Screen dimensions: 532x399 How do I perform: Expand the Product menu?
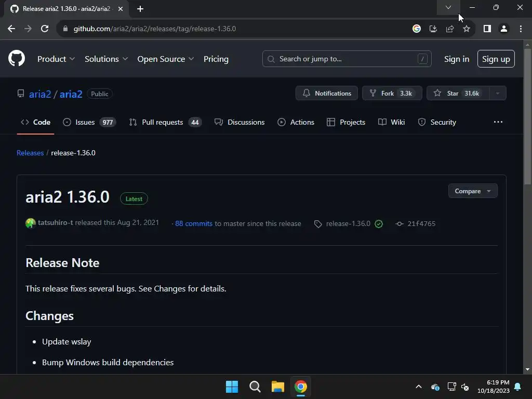click(56, 59)
